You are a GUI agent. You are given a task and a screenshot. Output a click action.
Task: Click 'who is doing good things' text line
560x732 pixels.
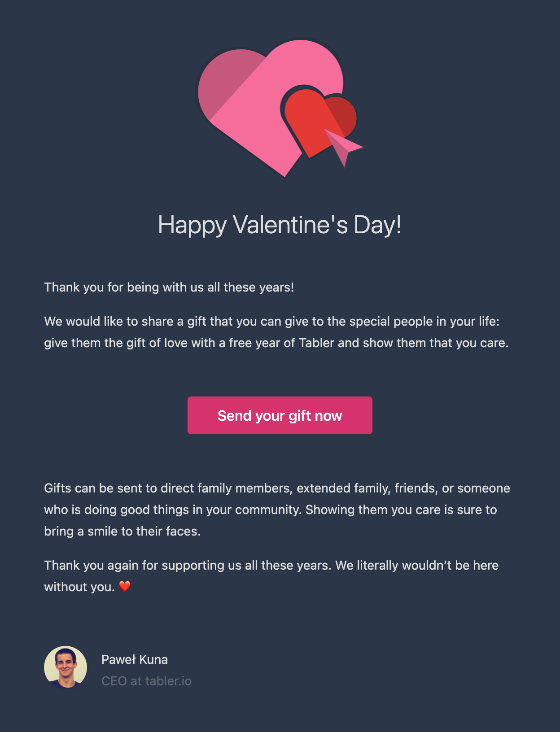point(271,510)
